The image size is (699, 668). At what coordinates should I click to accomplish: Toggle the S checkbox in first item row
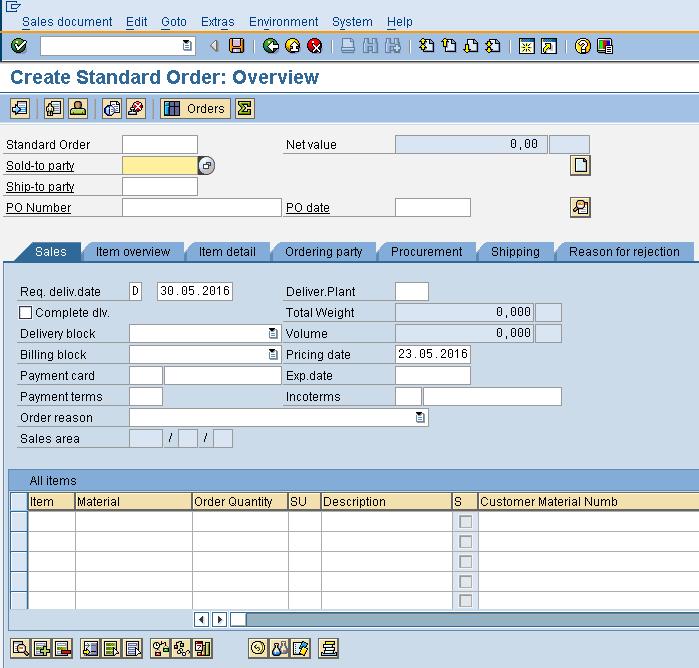pos(465,521)
